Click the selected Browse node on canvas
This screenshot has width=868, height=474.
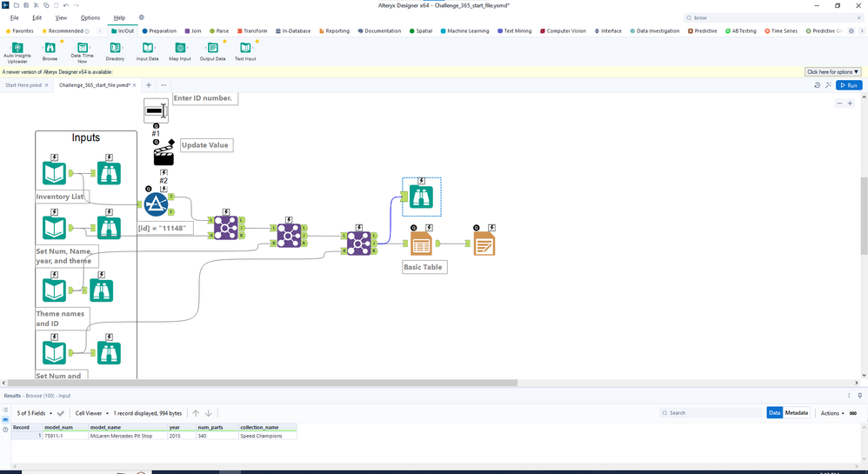pyautogui.click(x=421, y=197)
